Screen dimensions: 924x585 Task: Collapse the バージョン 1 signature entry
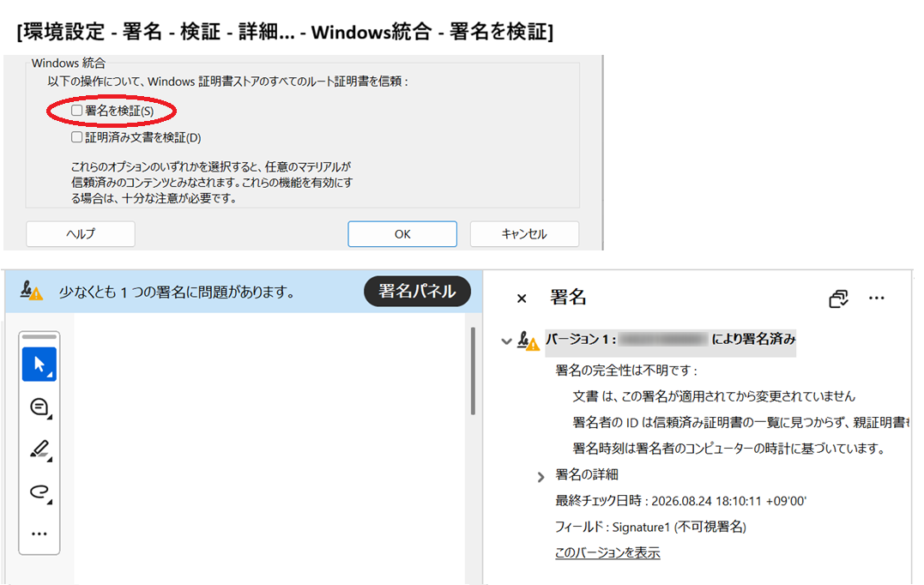click(x=506, y=341)
